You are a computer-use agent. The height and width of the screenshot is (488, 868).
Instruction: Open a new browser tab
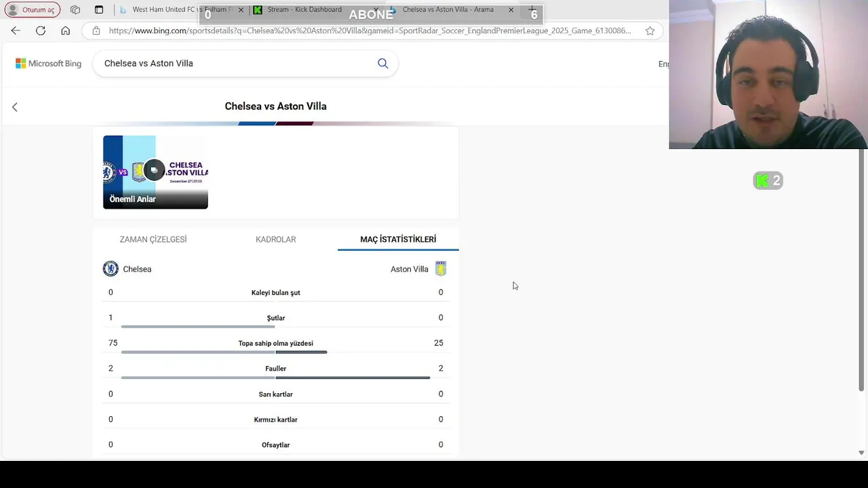[532, 9]
